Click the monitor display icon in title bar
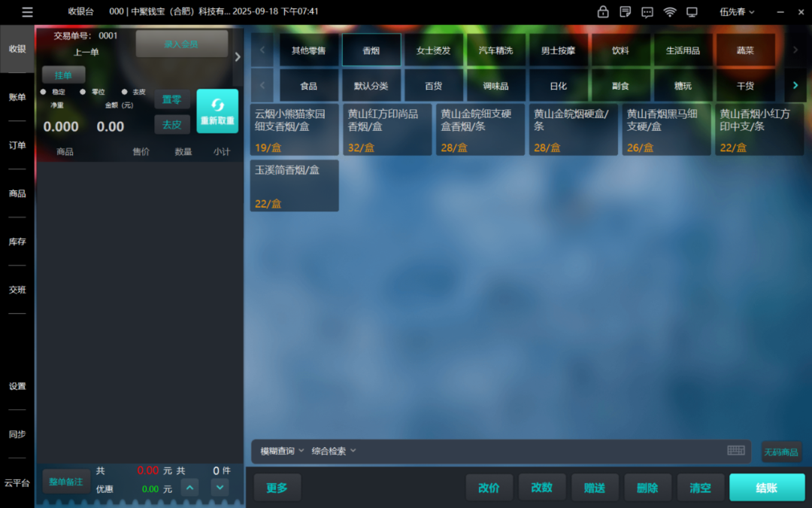Image resolution: width=812 pixels, height=508 pixels. click(x=692, y=12)
